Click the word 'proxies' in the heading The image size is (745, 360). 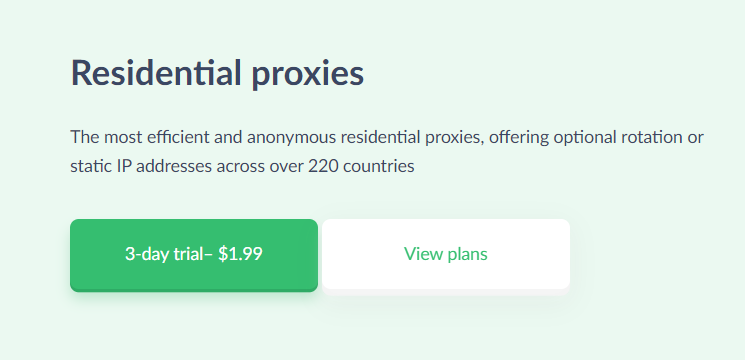click(x=308, y=76)
